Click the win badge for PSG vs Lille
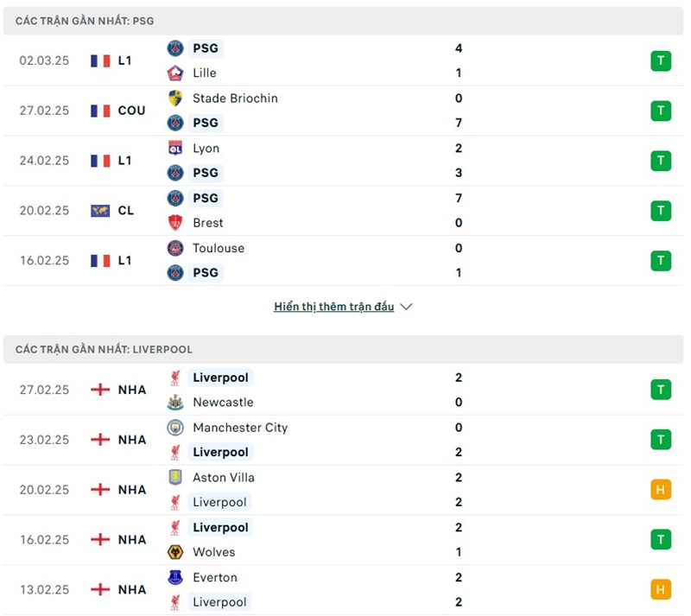 click(661, 60)
